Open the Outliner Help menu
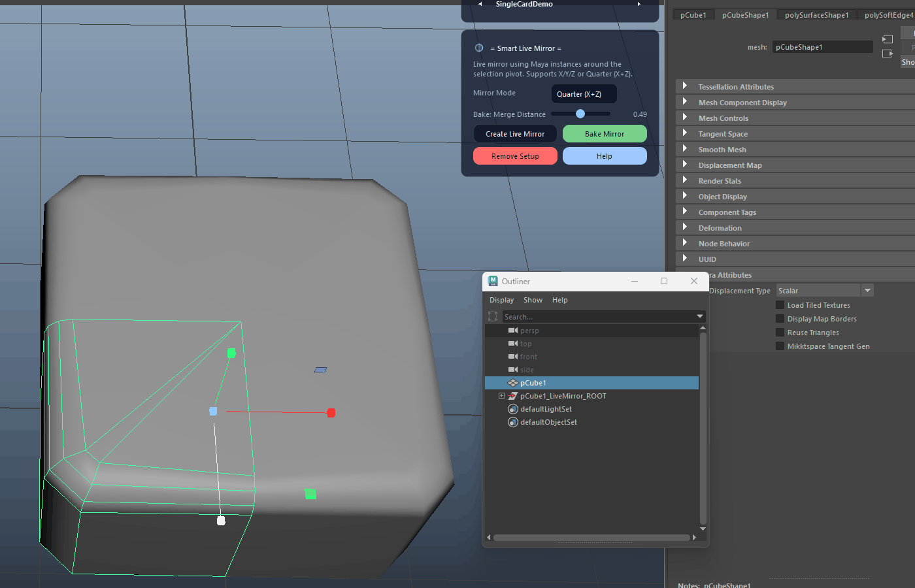 pos(559,300)
